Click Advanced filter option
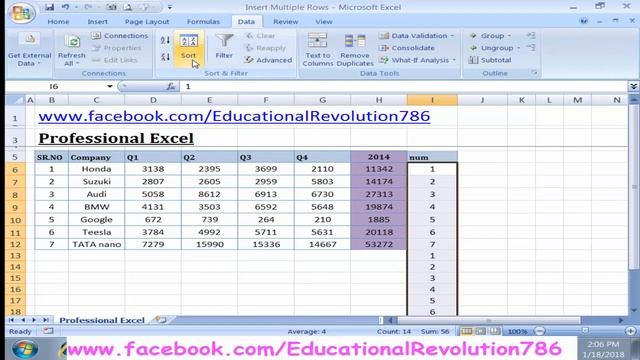 (269, 60)
